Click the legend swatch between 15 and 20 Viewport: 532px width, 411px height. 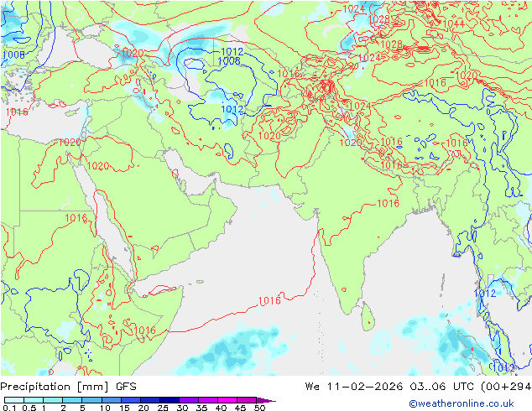tap(130, 400)
